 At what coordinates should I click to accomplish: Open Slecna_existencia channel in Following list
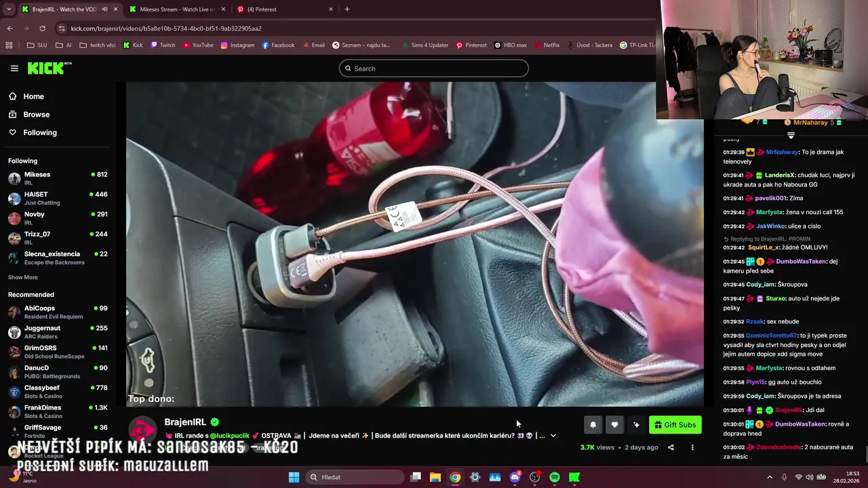click(58, 258)
